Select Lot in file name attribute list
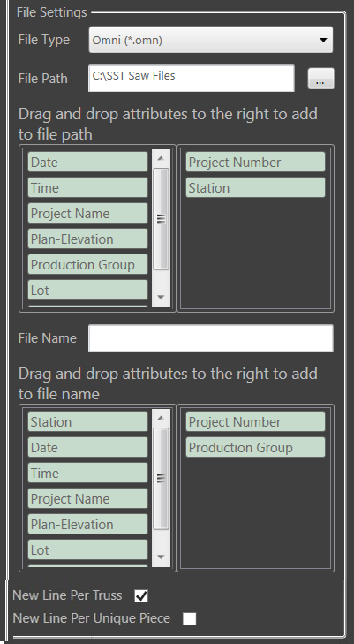Viewport: 354px width, 644px height. [87, 550]
